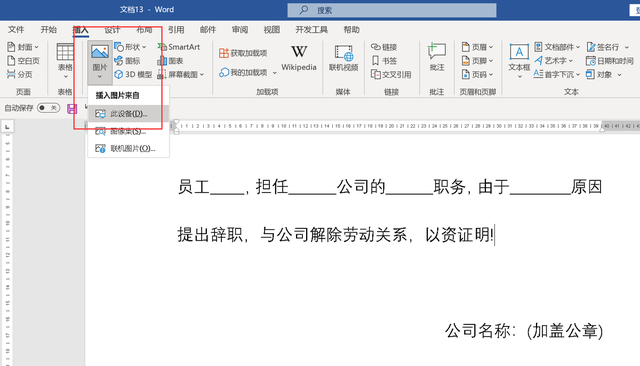Insert a 批注 comment via its icon
640x366 pixels.
pos(436,52)
